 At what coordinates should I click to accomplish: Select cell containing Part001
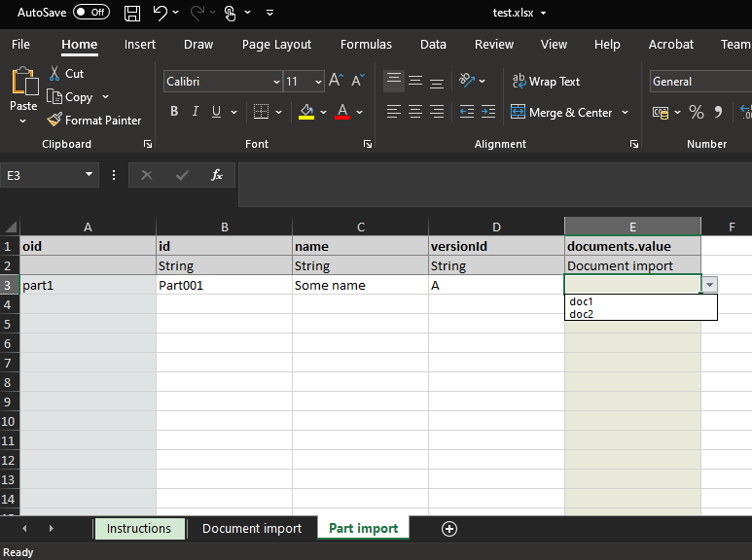tap(224, 285)
